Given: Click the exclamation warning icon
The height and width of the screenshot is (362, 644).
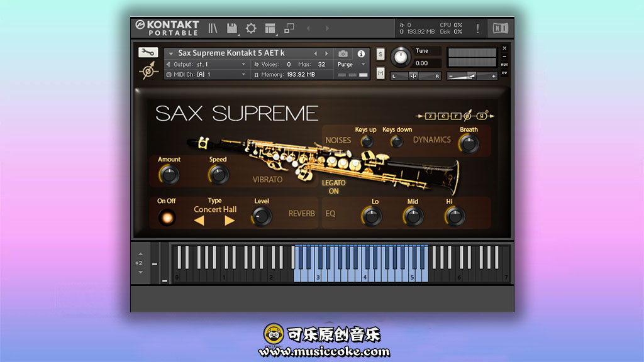Looking at the screenshot, I should (x=477, y=28).
